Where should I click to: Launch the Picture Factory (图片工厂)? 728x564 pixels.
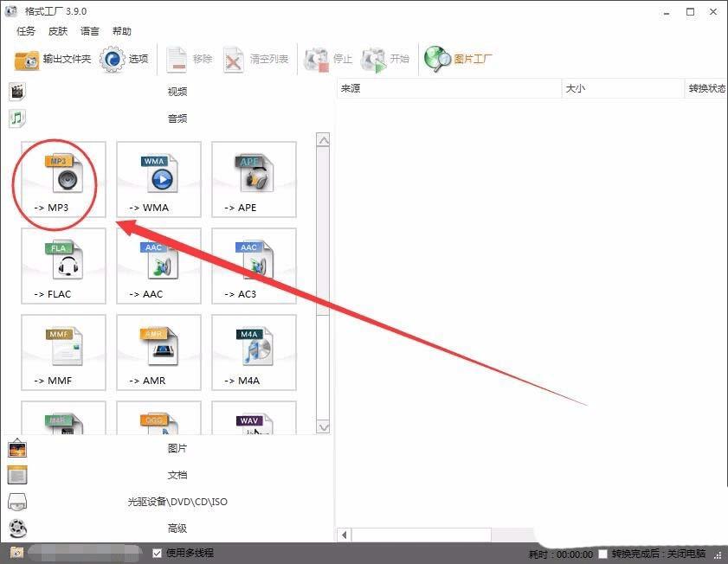pyautogui.click(x=458, y=60)
